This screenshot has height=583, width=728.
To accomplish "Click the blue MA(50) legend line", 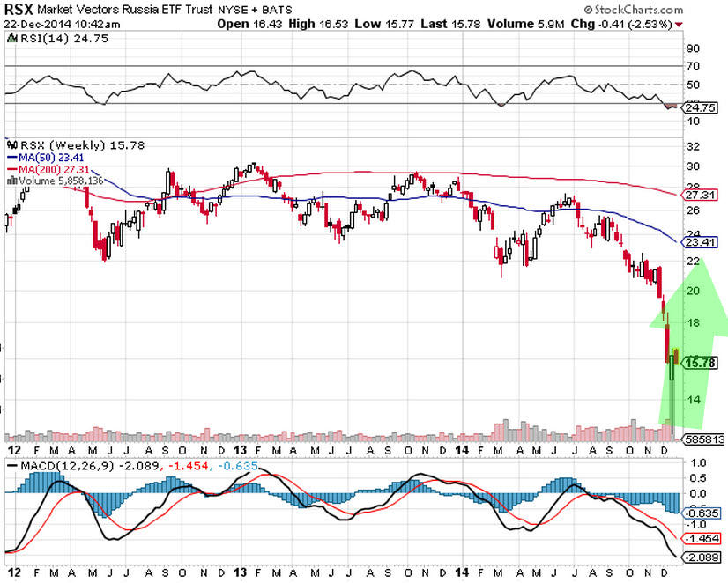I will 12,158.
